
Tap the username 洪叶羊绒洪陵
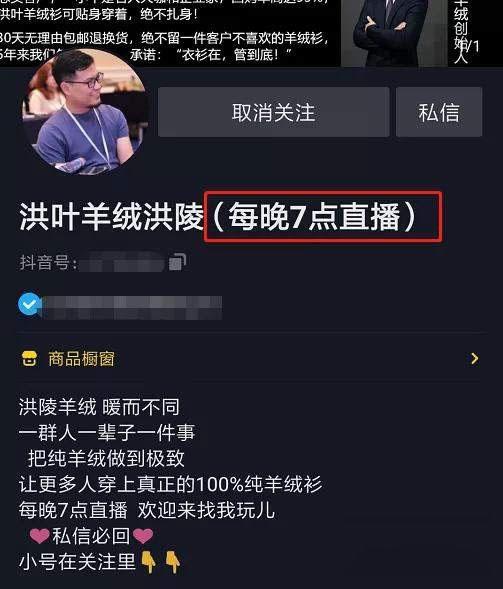[x=112, y=217]
